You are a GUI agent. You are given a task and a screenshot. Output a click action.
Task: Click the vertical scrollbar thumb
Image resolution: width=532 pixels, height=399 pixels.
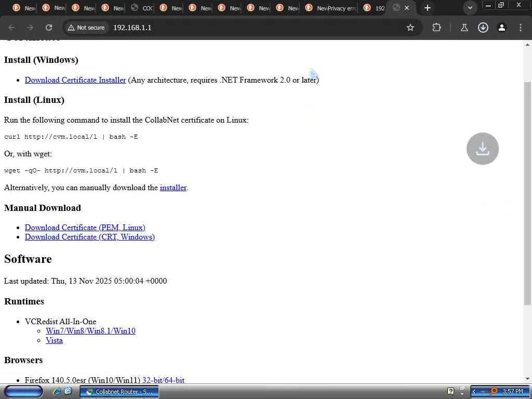tap(528, 193)
